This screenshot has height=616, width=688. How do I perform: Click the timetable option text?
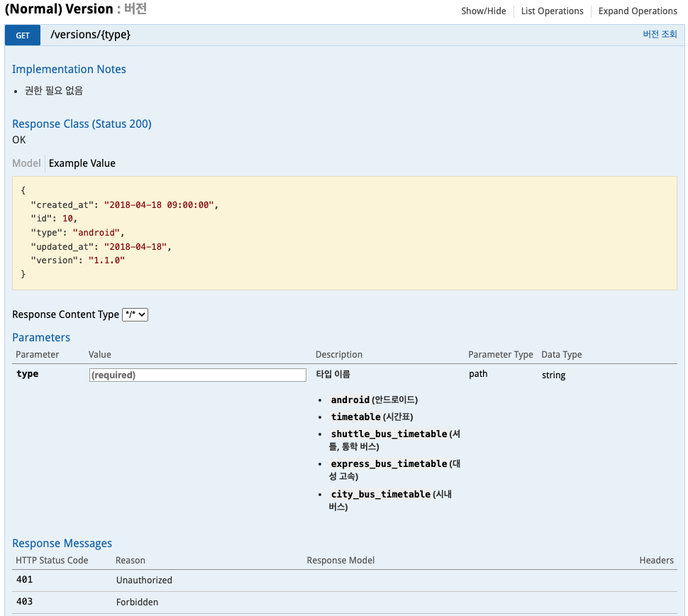[355, 417]
